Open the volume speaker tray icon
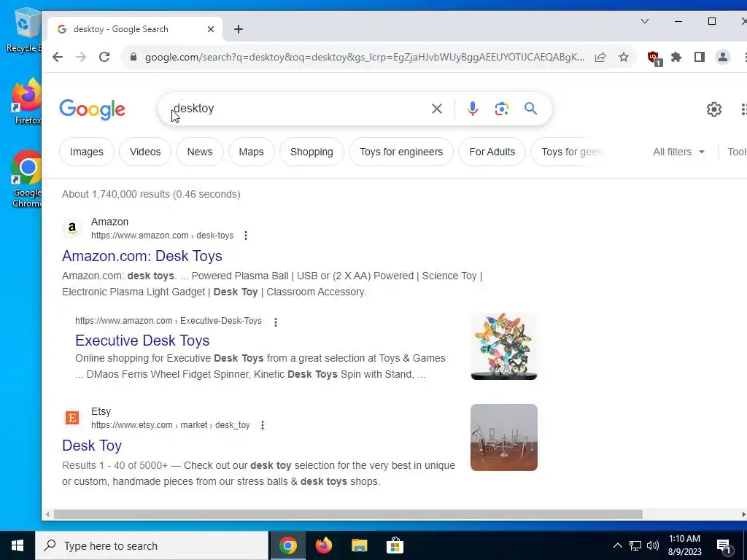The image size is (747, 560). tap(653, 545)
